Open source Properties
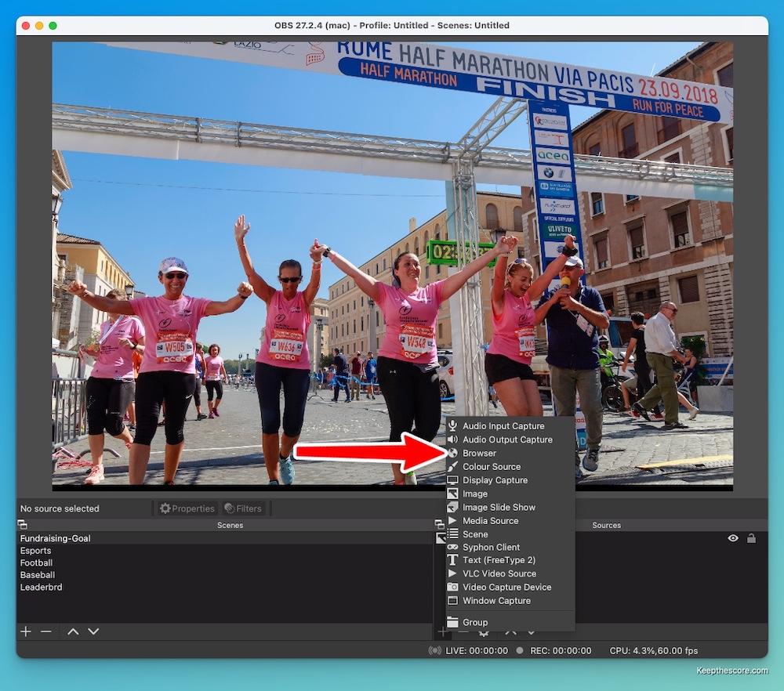 187,508
